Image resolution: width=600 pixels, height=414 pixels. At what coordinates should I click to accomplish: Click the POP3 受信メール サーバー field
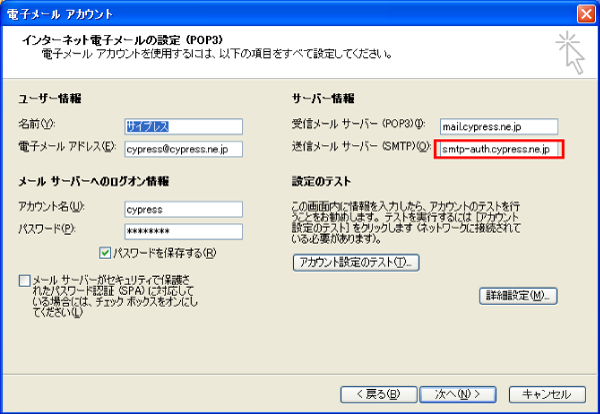click(x=499, y=127)
